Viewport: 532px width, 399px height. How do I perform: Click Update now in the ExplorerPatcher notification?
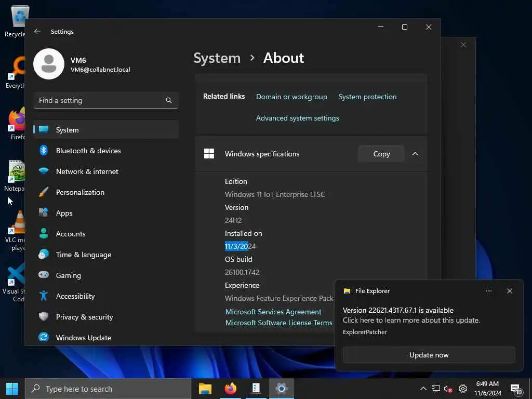click(x=429, y=355)
